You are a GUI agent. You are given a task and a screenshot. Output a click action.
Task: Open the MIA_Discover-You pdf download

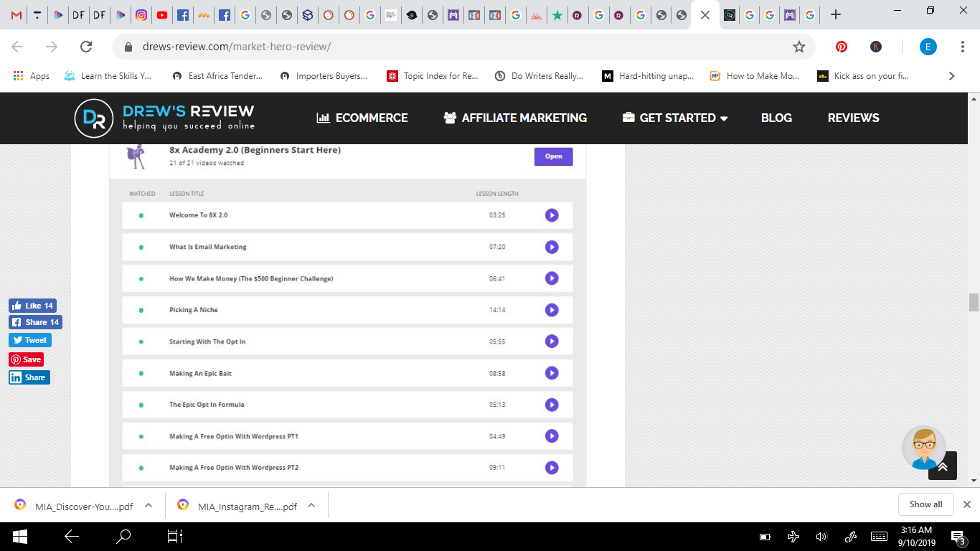coord(75,506)
